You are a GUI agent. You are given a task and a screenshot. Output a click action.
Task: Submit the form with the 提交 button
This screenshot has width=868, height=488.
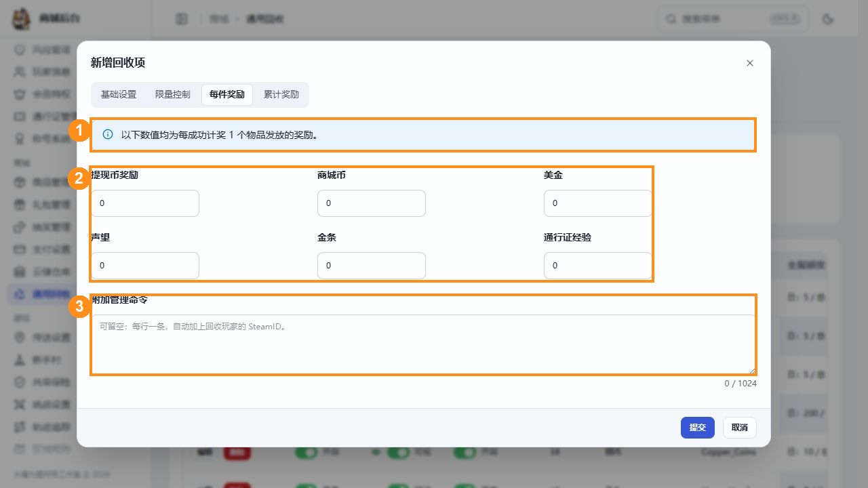coord(698,428)
